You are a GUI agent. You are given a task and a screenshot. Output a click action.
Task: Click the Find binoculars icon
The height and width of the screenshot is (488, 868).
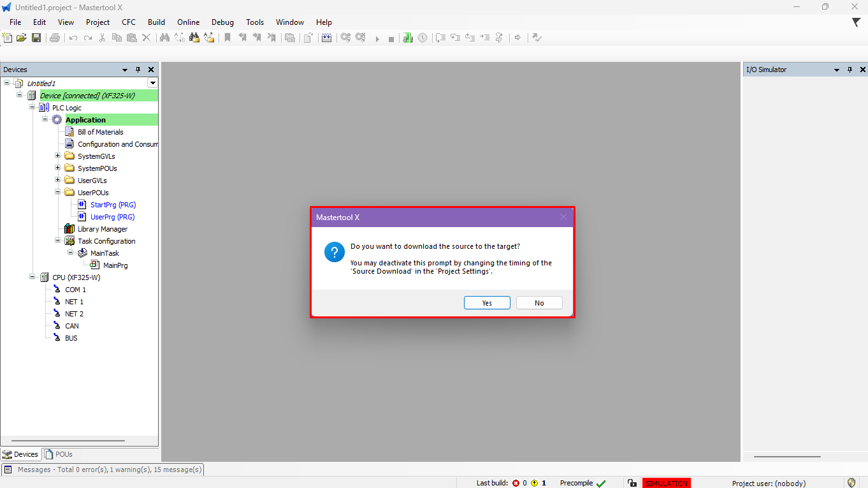click(164, 38)
